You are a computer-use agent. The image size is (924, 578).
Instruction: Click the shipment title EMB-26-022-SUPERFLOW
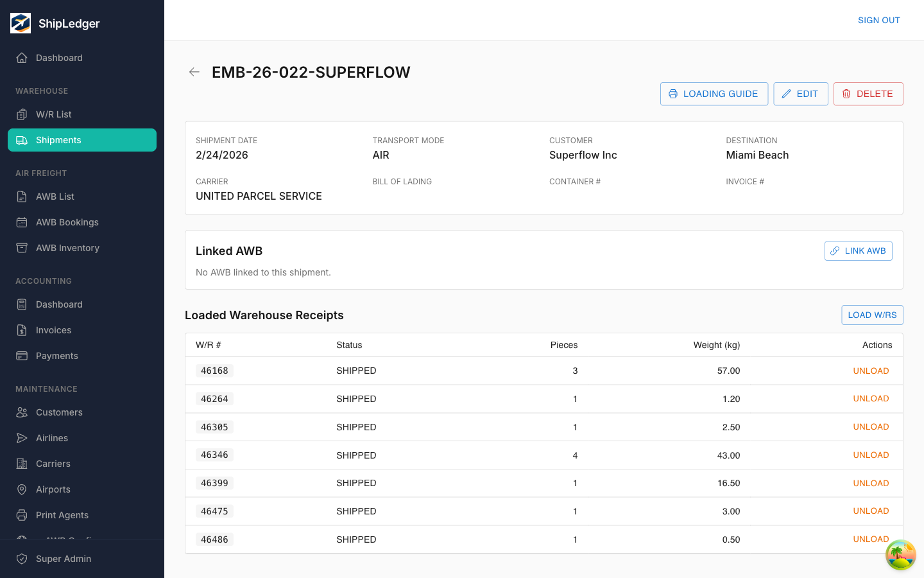coord(311,72)
